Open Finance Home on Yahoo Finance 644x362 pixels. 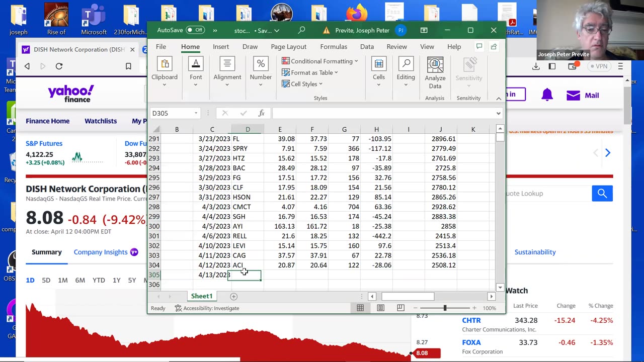click(48, 121)
